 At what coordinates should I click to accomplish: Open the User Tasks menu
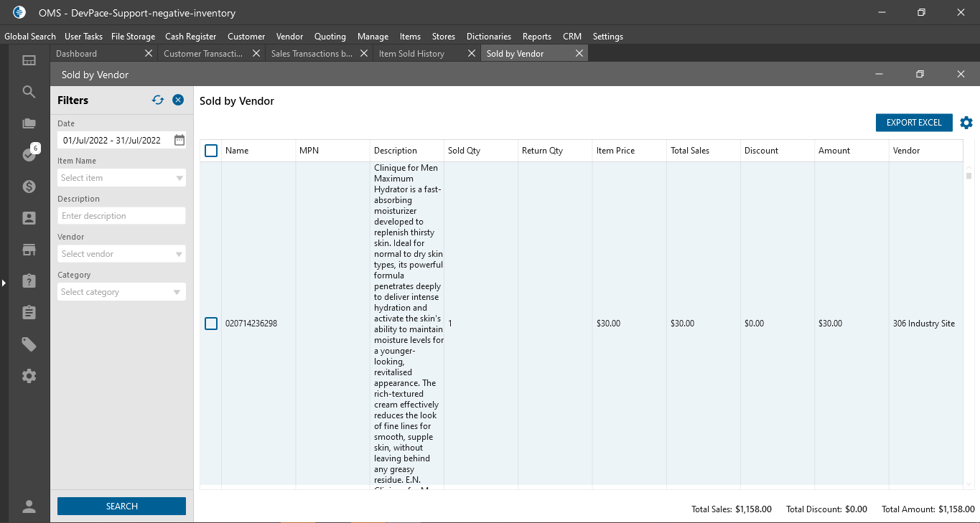coord(83,36)
